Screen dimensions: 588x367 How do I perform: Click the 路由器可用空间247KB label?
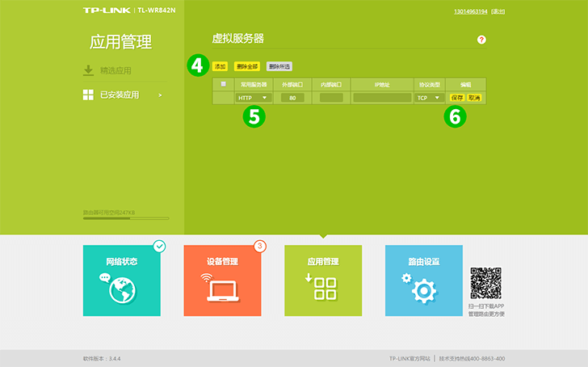pyautogui.click(x=109, y=213)
